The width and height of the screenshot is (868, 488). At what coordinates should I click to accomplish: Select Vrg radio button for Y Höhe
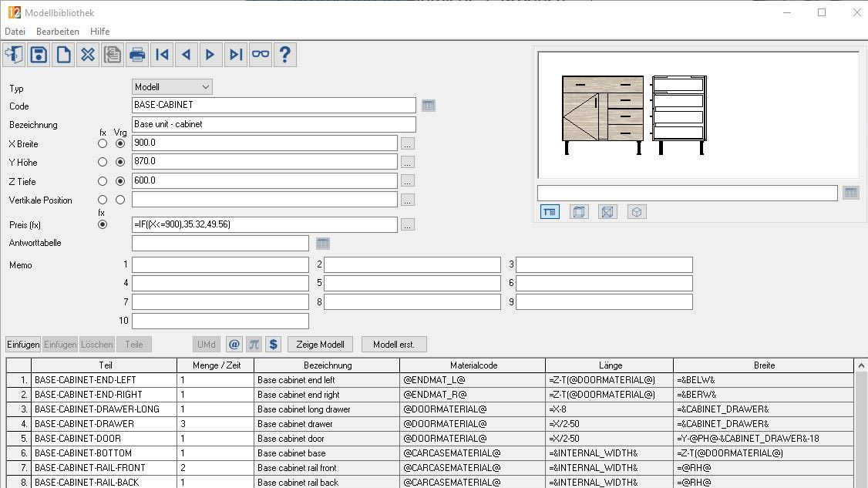pos(120,163)
